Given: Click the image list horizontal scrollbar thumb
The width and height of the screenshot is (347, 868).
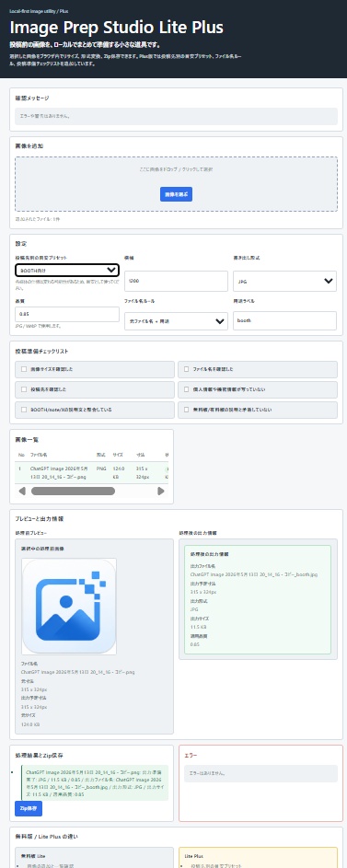Looking at the screenshot, I should pos(73,491).
